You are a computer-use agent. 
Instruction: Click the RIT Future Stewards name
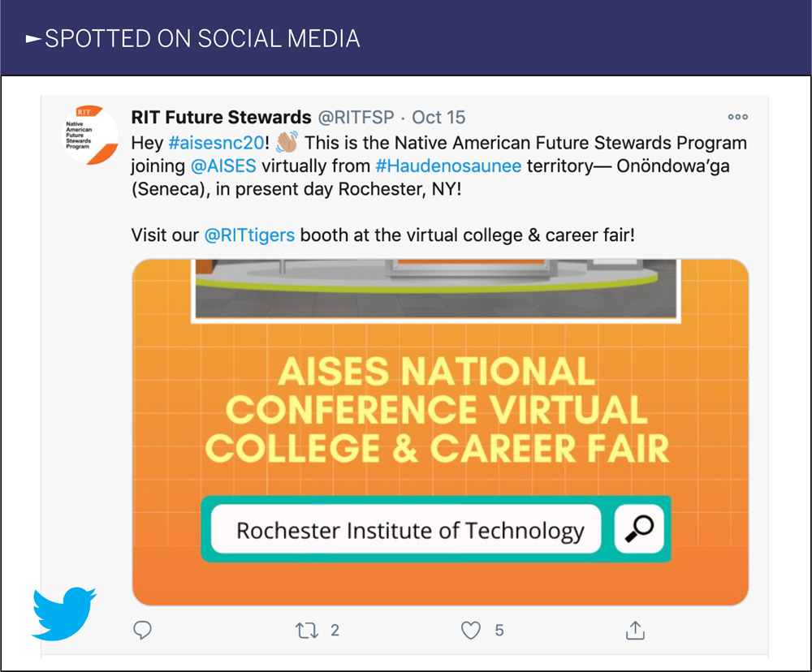(221, 118)
